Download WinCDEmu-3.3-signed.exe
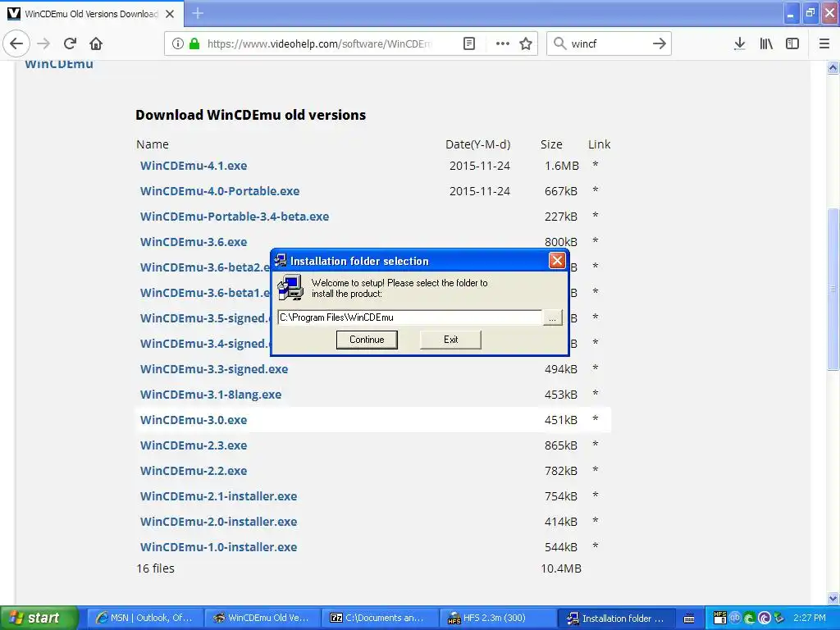The width and height of the screenshot is (840, 630). click(x=214, y=369)
